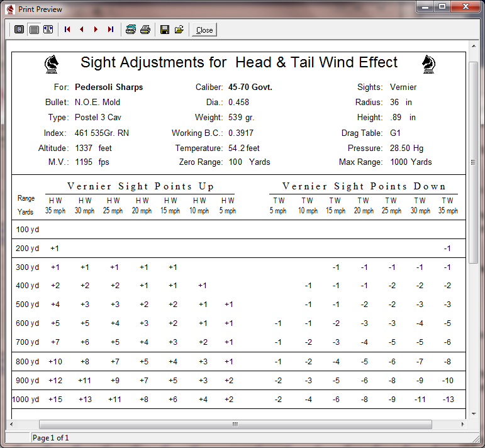Click the M.V. value '1195 fps'
Image resolution: width=485 pixels, height=448 pixels.
92,162
